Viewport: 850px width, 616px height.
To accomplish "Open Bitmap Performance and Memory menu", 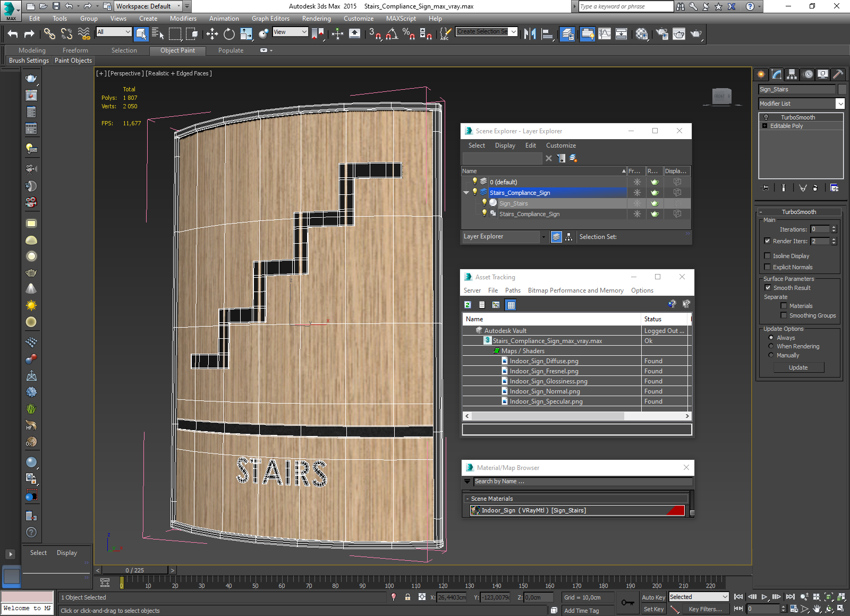I will 576,290.
